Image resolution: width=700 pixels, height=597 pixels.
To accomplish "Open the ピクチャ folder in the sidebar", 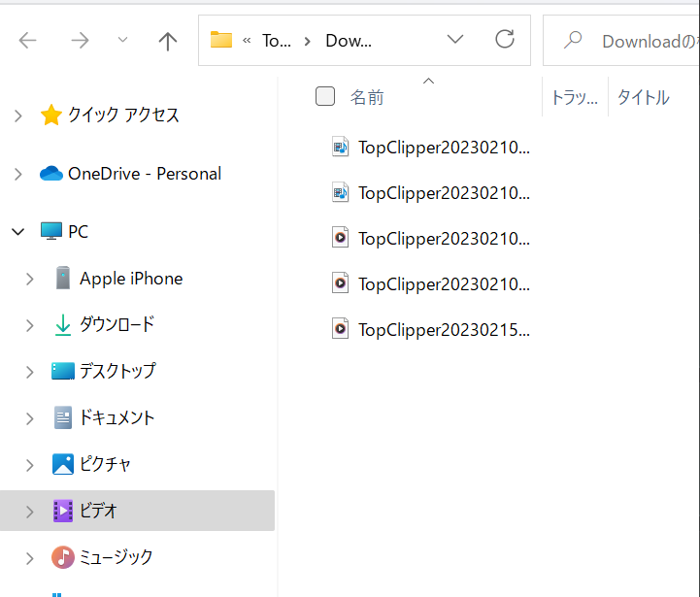I will [x=105, y=464].
